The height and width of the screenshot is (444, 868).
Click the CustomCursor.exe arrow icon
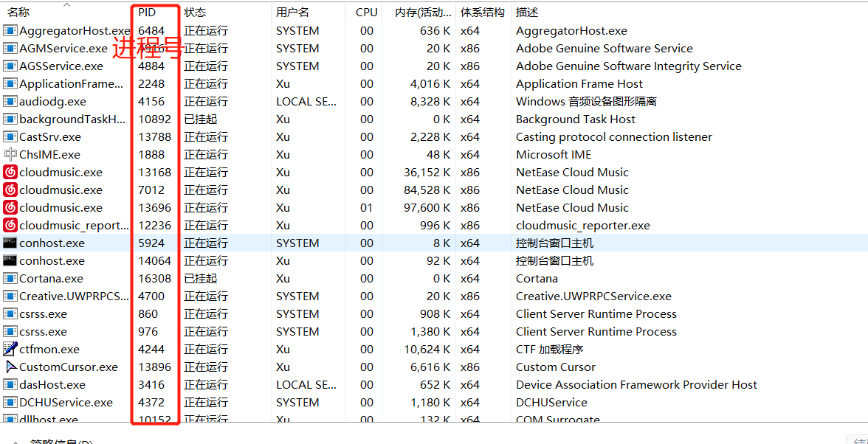point(10,367)
